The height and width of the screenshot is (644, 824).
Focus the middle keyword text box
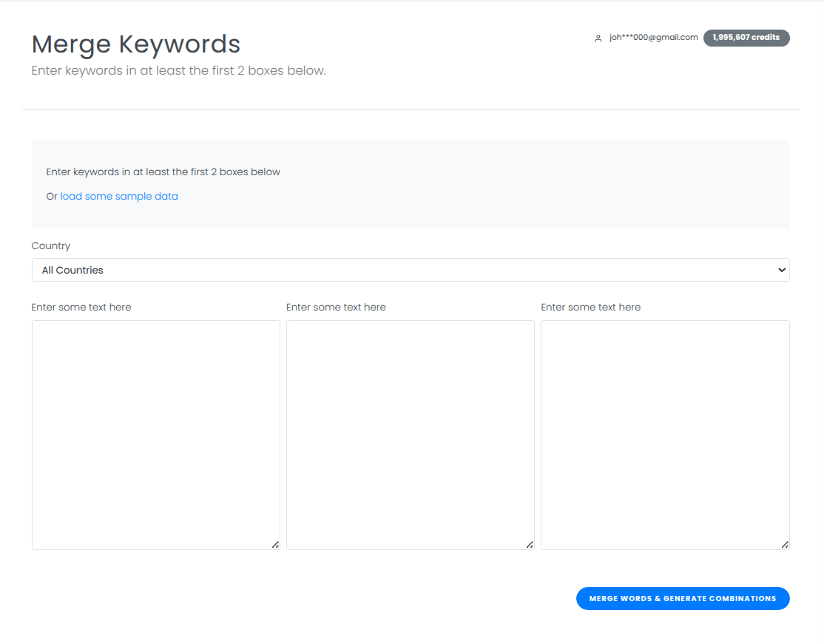click(x=410, y=435)
